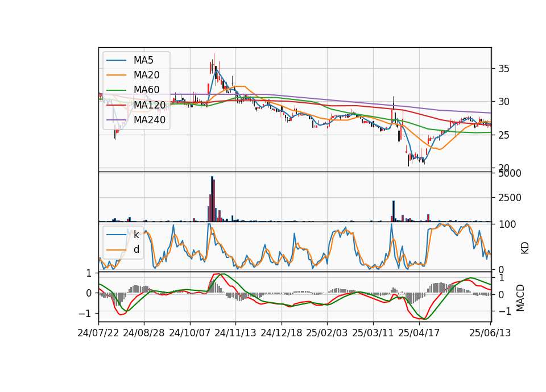Click the 35 price axis tick label
This screenshot has height=392, width=546.
tap(503, 69)
